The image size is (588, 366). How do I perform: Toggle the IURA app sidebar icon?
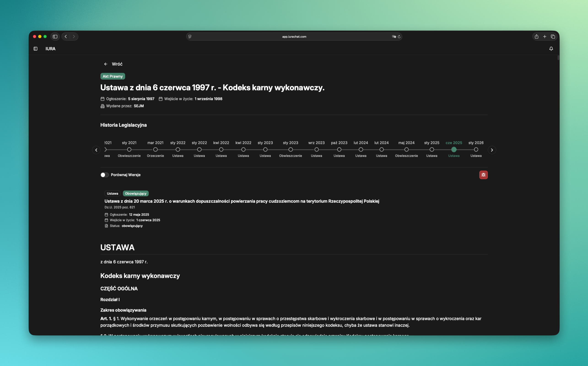click(35, 49)
